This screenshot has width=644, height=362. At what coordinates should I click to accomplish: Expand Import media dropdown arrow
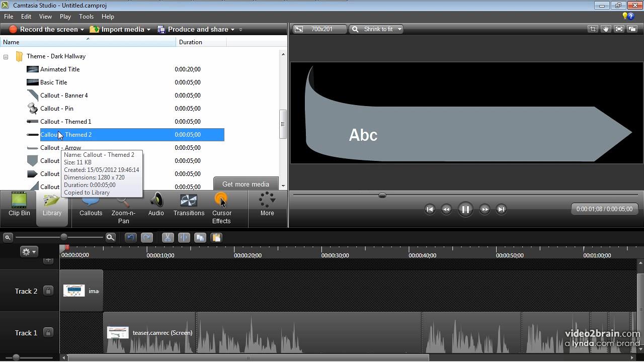(148, 30)
